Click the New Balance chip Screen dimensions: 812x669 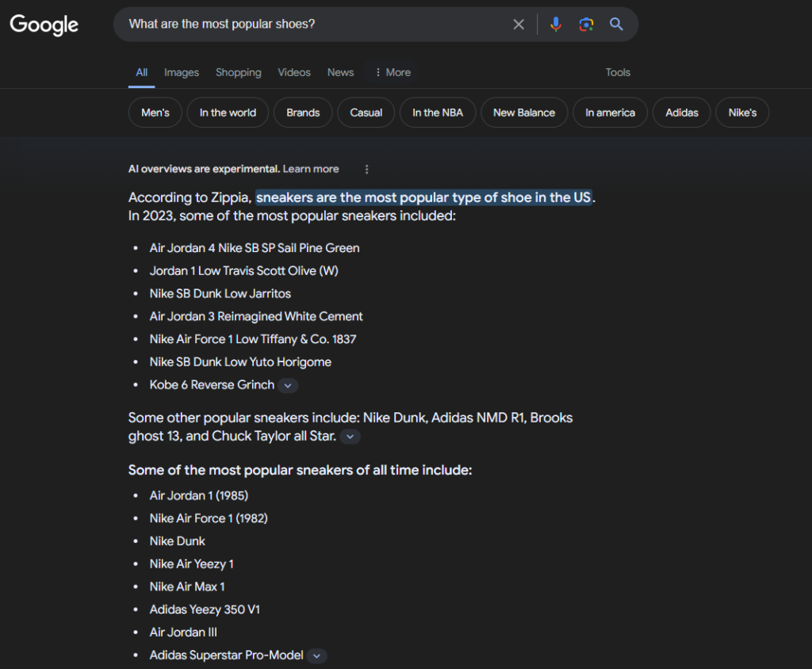pos(524,113)
